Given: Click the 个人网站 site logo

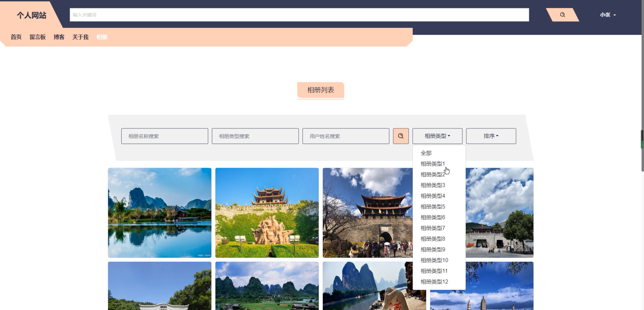Looking at the screenshot, I should click(31, 15).
